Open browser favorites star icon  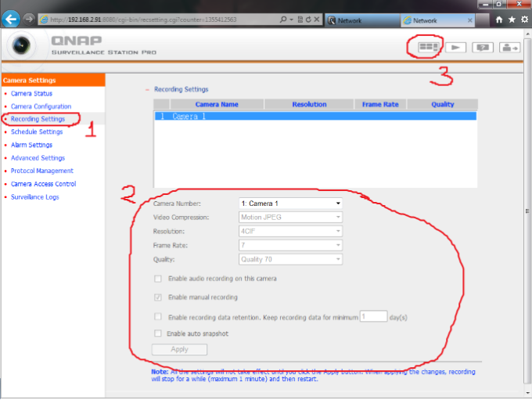512,20
